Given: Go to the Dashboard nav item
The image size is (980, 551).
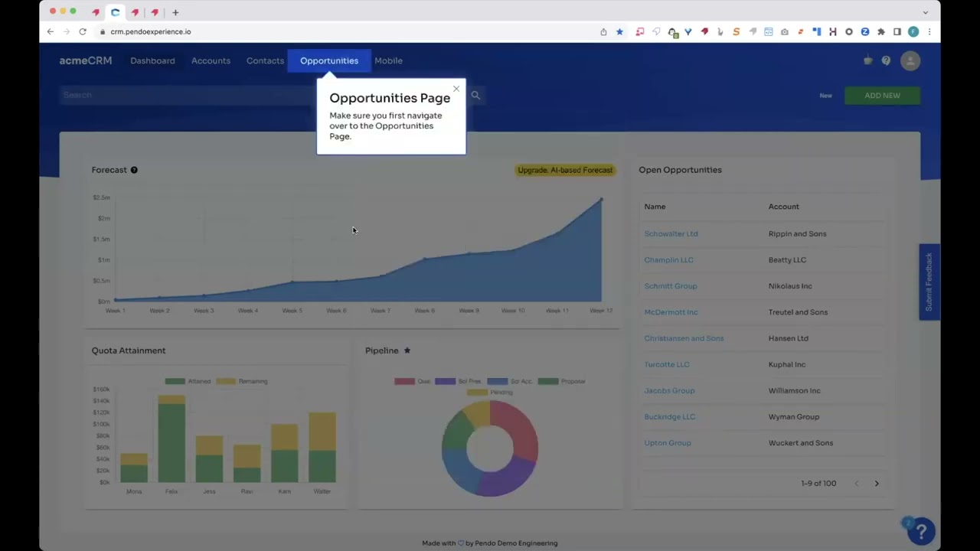Looking at the screenshot, I should 152,60.
